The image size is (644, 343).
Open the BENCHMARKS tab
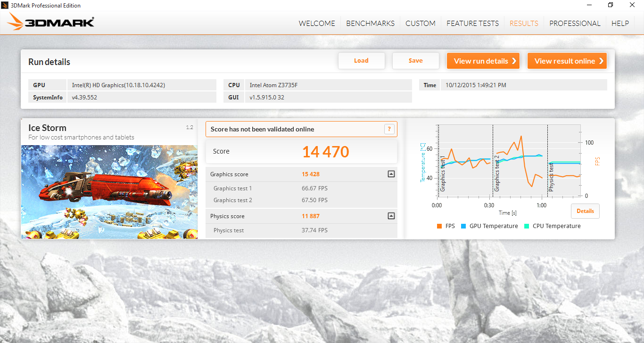(x=371, y=23)
